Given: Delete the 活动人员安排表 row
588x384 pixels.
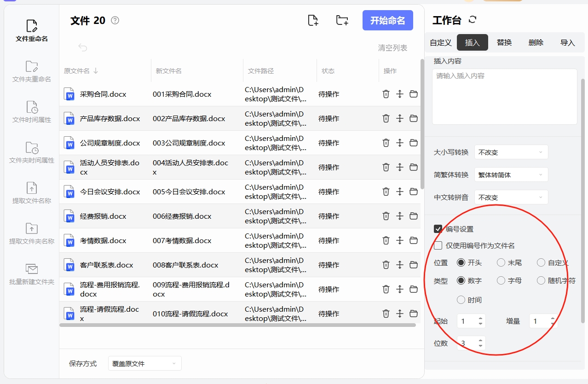Looking at the screenshot, I should coord(386,167).
